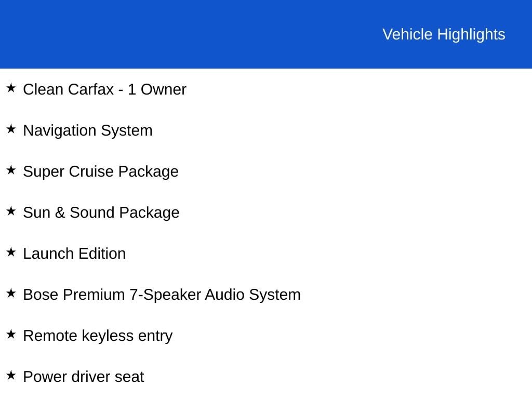Image resolution: width=532 pixels, height=399 pixels.
Task: Select the Super Cruise Package item
Action: click(x=101, y=171)
